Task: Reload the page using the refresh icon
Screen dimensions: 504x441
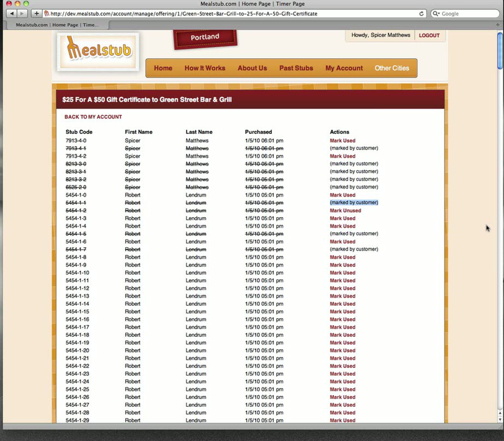Action: (x=421, y=13)
